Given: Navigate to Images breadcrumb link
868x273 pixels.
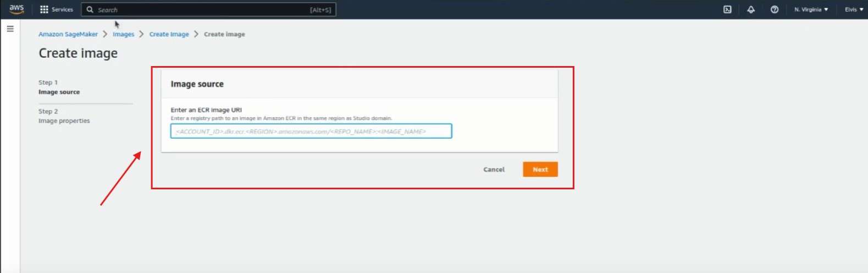Looking at the screenshot, I should pos(123,34).
